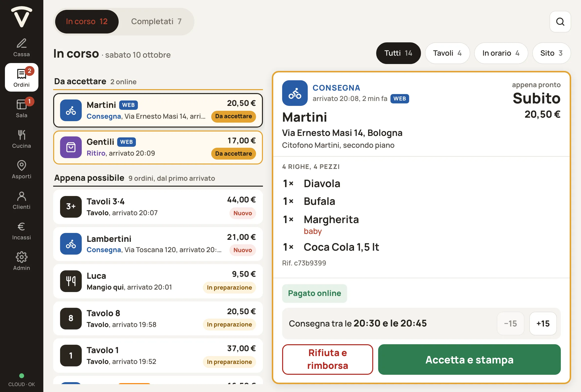Open the Cassa section in sidebar
This screenshot has width=581, height=392.
(x=21, y=47)
